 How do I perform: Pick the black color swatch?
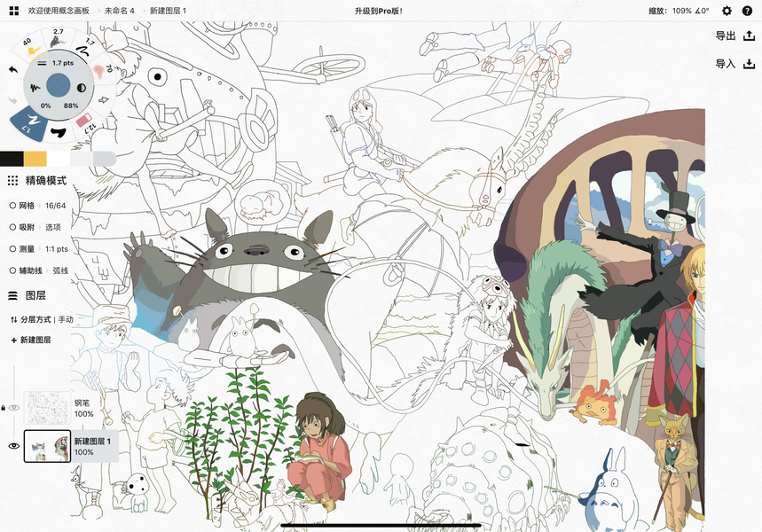12,159
